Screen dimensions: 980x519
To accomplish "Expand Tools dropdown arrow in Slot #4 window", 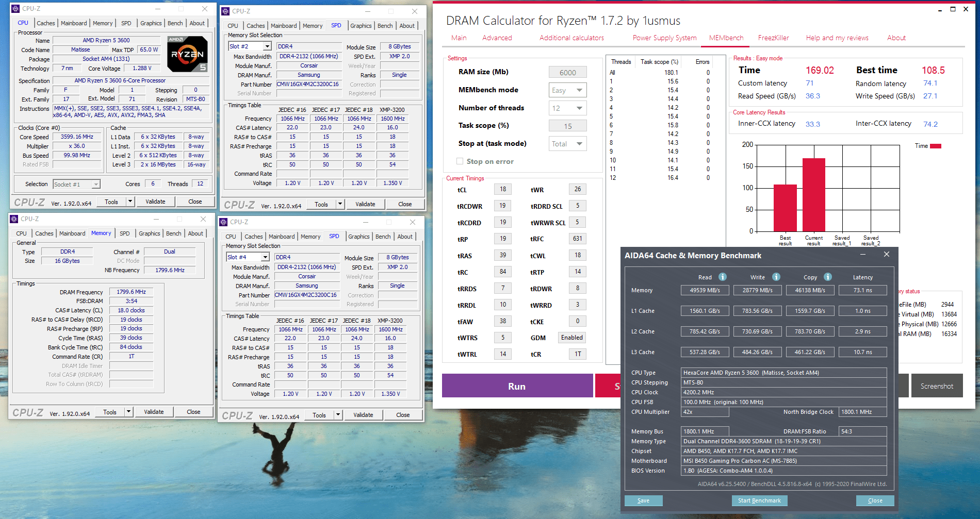I will [338, 415].
